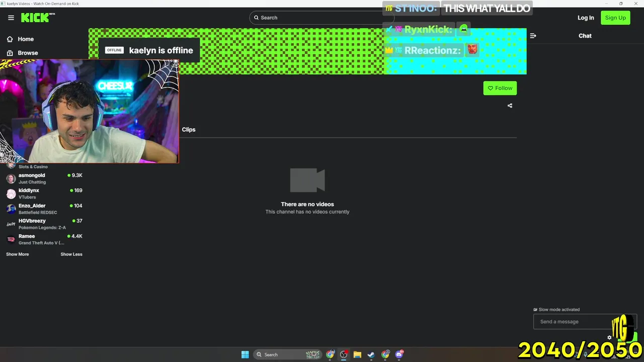This screenshot has height=362, width=644.
Task: Click the Windows taskbar search box
Action: (288, 354)
